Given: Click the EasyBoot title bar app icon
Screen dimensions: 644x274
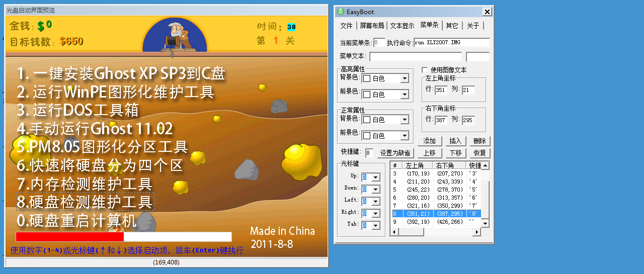Looking at the screenshot, I should tap(341, 12).
